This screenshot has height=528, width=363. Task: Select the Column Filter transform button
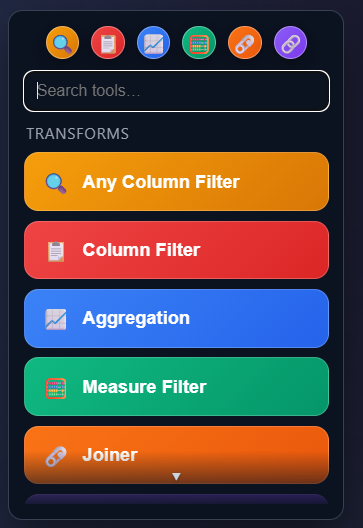coord(176,250)
